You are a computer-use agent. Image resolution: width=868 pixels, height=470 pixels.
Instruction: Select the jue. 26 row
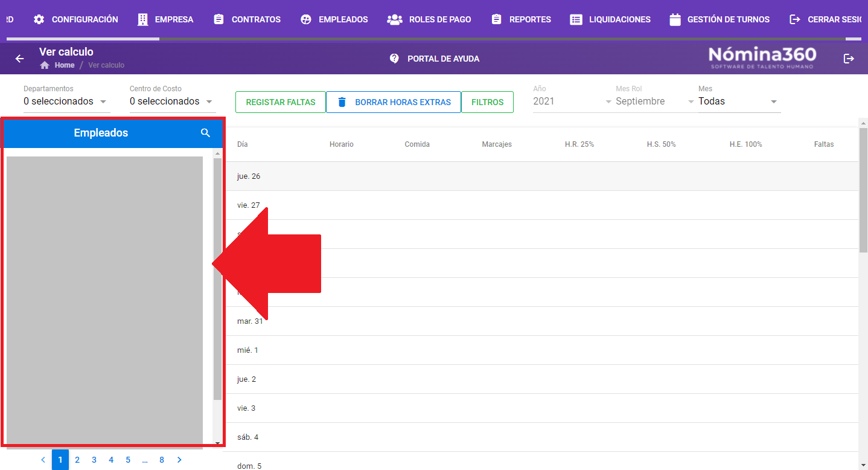click(x=541, y=176)
